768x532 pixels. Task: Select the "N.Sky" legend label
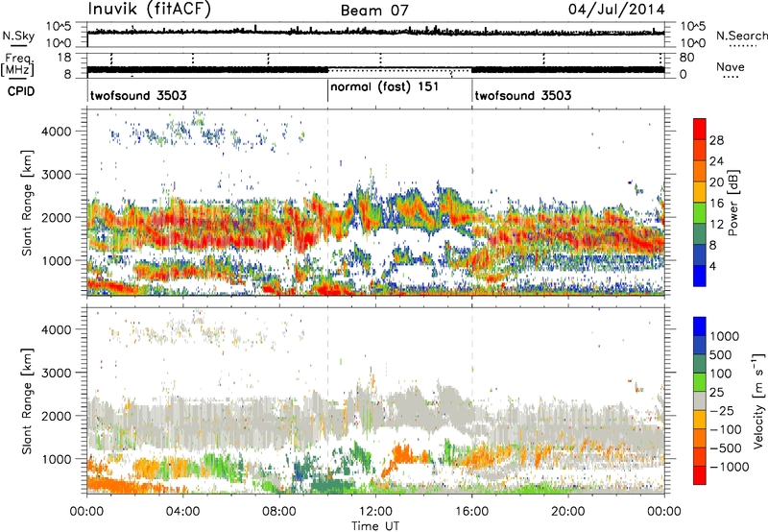pyautogui.click(x=18, y=36)
